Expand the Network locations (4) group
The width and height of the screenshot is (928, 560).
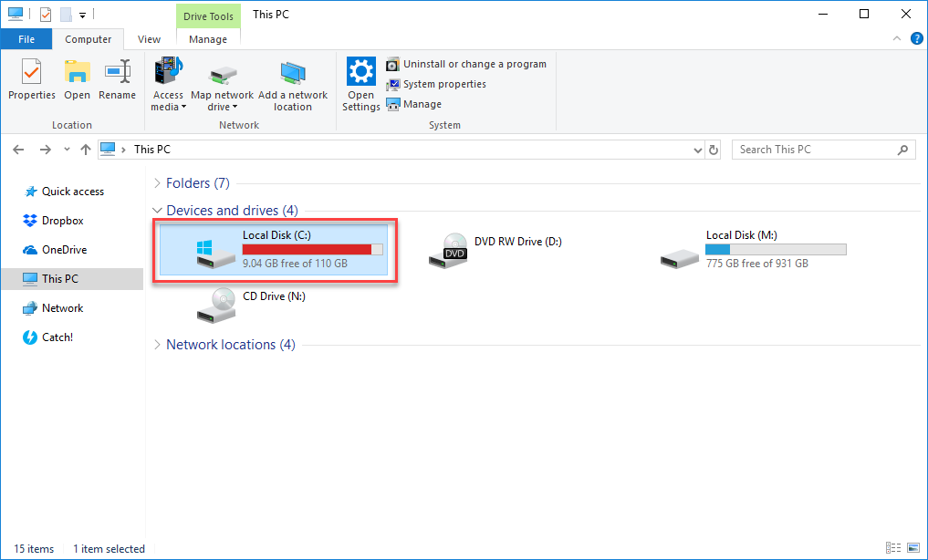pos(157,345)
